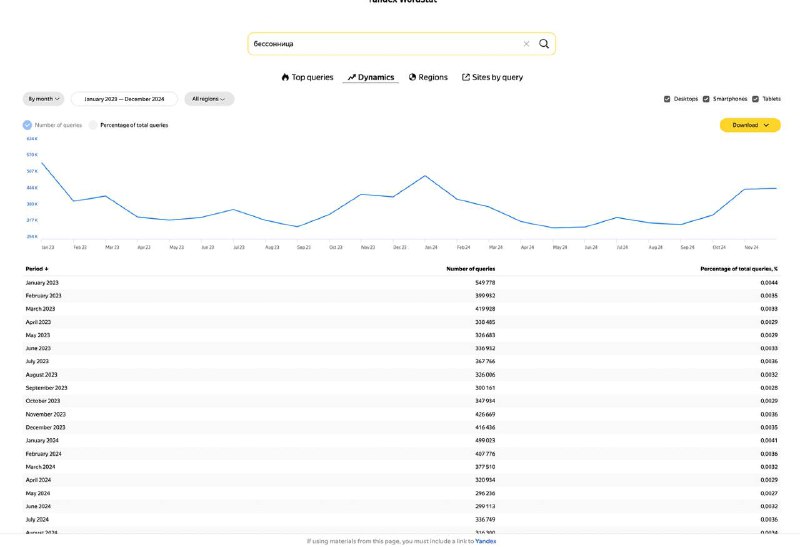Click the query count for July 2023
The height and width of the screenshot is (547, 800).
pyautogui.click(x=485, y=361)
